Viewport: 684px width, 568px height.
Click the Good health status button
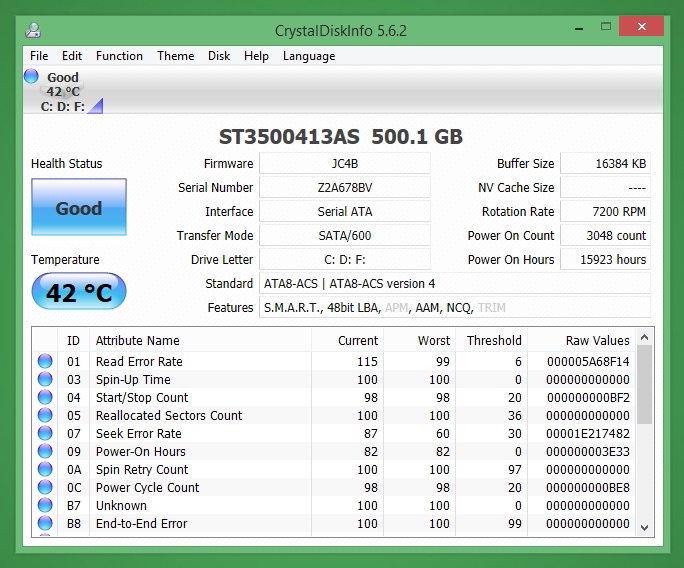(79, 207)
